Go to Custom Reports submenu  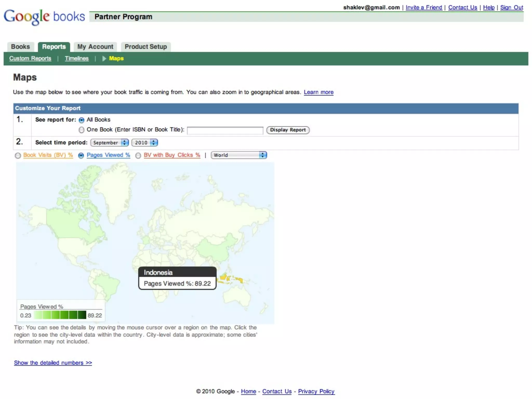[x=30, y=58]
